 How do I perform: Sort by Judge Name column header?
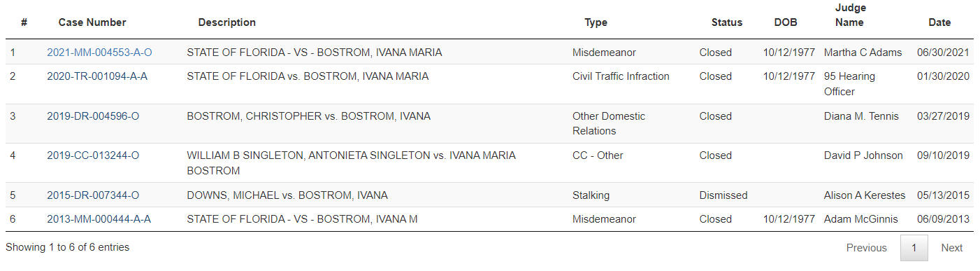click(x=850, y=15)
